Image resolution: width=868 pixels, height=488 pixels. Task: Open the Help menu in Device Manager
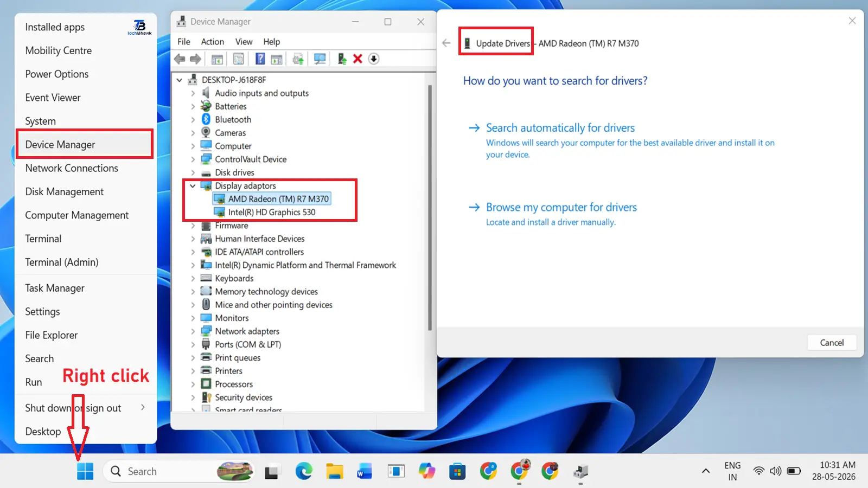click(272, 42)
